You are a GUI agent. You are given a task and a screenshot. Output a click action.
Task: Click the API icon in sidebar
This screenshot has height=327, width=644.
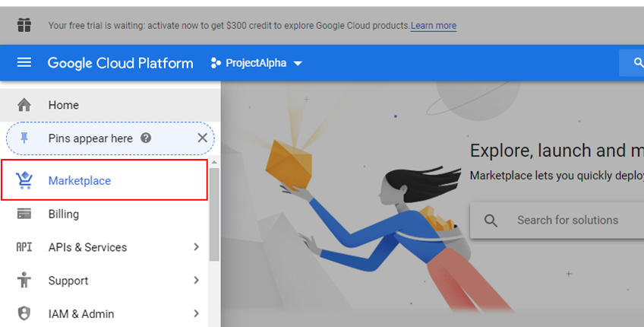[24, 247]
